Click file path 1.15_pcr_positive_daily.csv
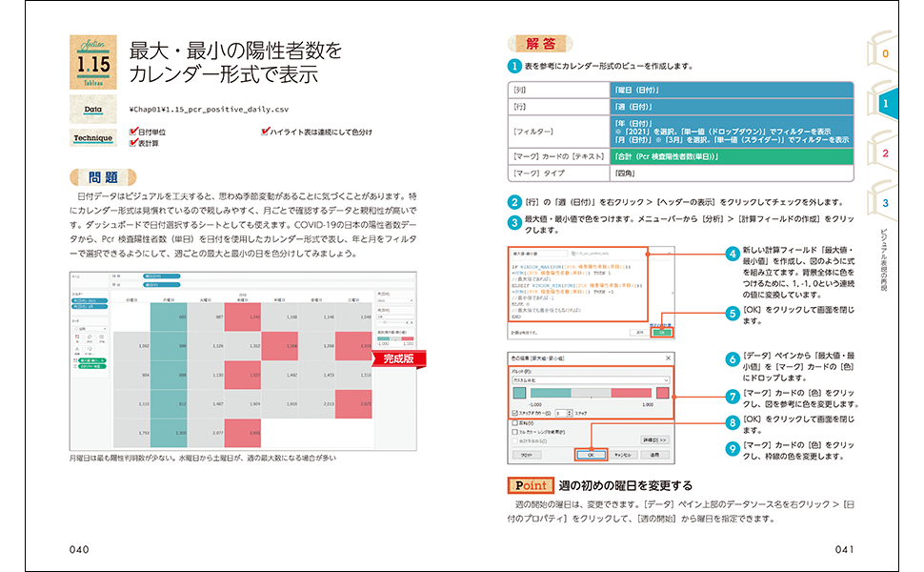This screenshot has width=924, height=572. coord(209,109)
